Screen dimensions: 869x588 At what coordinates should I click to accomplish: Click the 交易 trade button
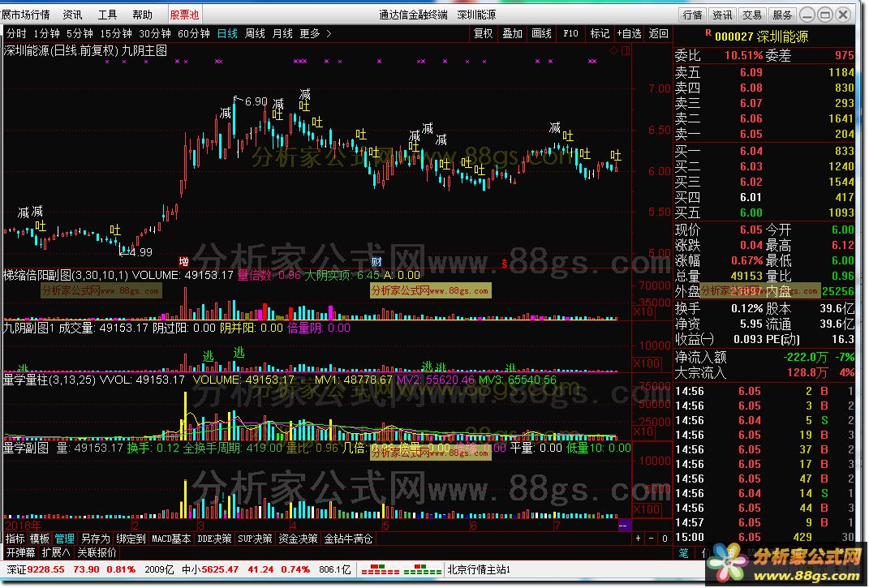pyautogui.click(x=752, y=15)
